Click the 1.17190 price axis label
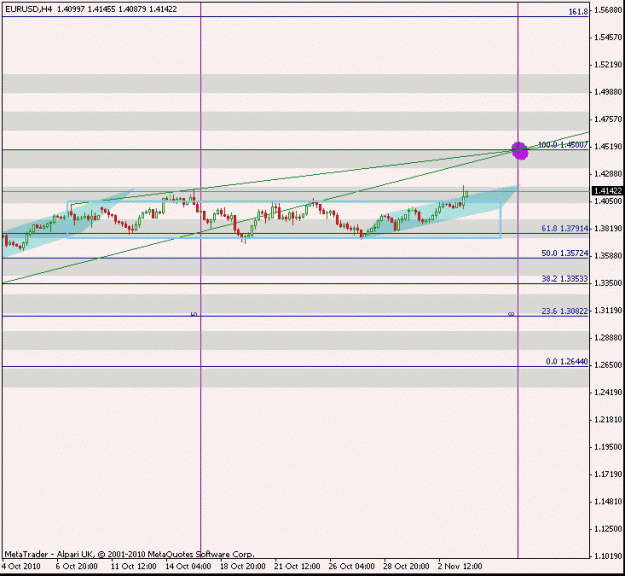The image size is (625, 576). tap(608, 474)
